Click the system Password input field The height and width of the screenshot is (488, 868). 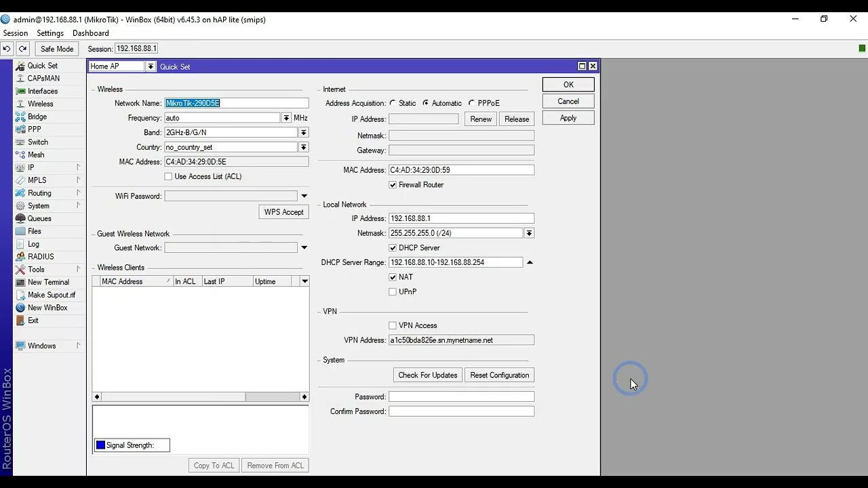[461, 397]
